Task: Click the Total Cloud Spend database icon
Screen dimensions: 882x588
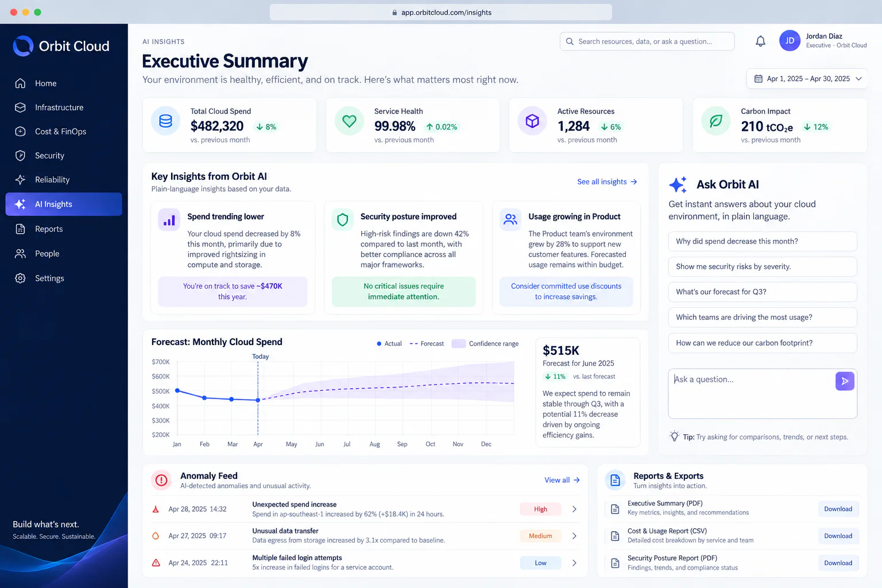Action: [166, 121]
